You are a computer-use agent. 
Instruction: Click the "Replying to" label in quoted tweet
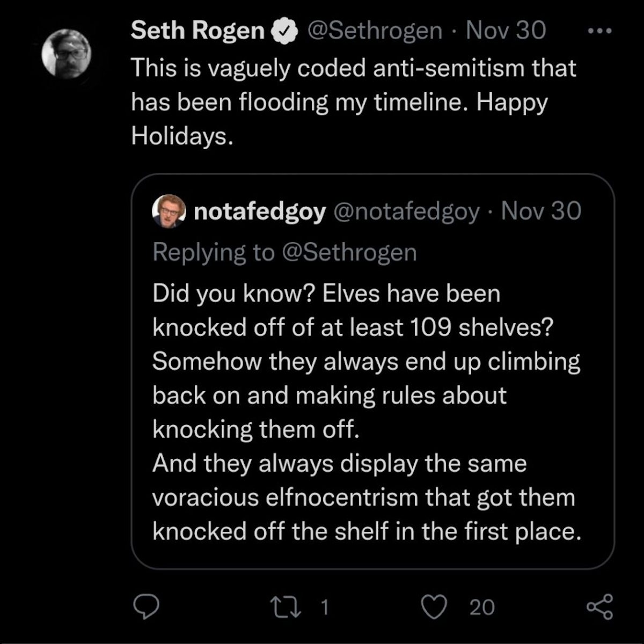pyautogui.click(x=214, y=252)
